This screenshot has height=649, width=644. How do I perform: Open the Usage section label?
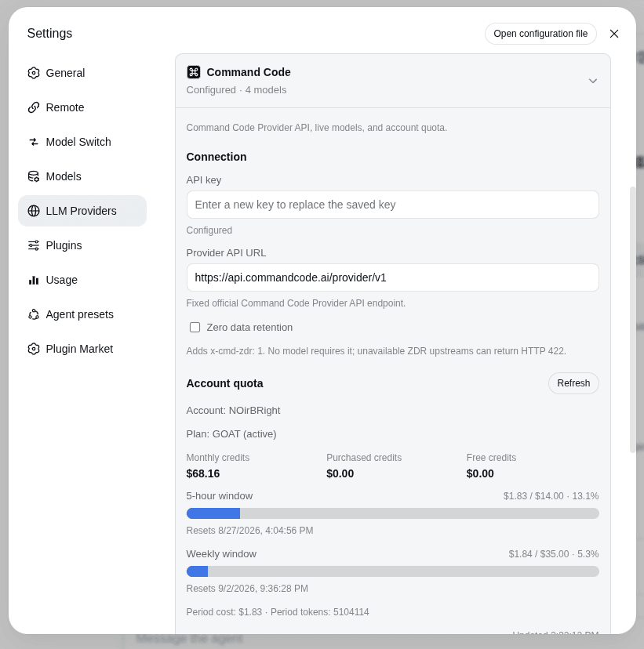click(x=62, y=280)
